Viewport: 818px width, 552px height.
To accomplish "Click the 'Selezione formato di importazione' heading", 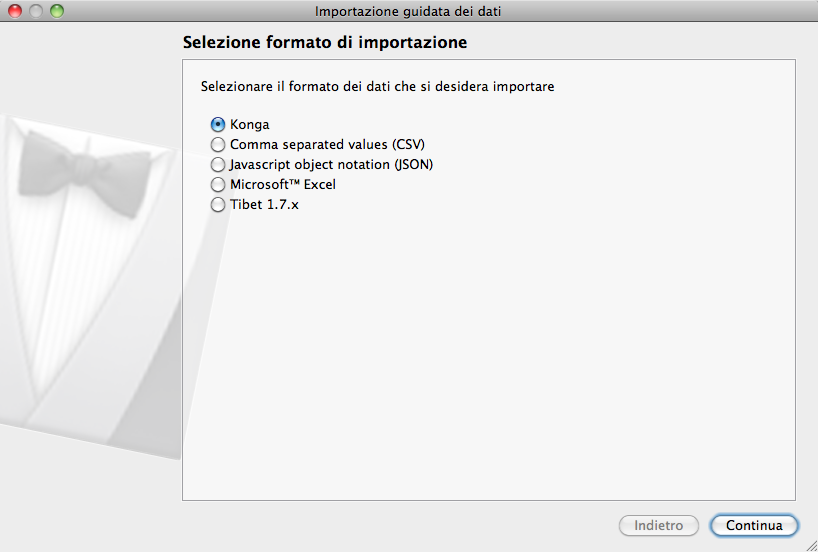I will 325,44.
